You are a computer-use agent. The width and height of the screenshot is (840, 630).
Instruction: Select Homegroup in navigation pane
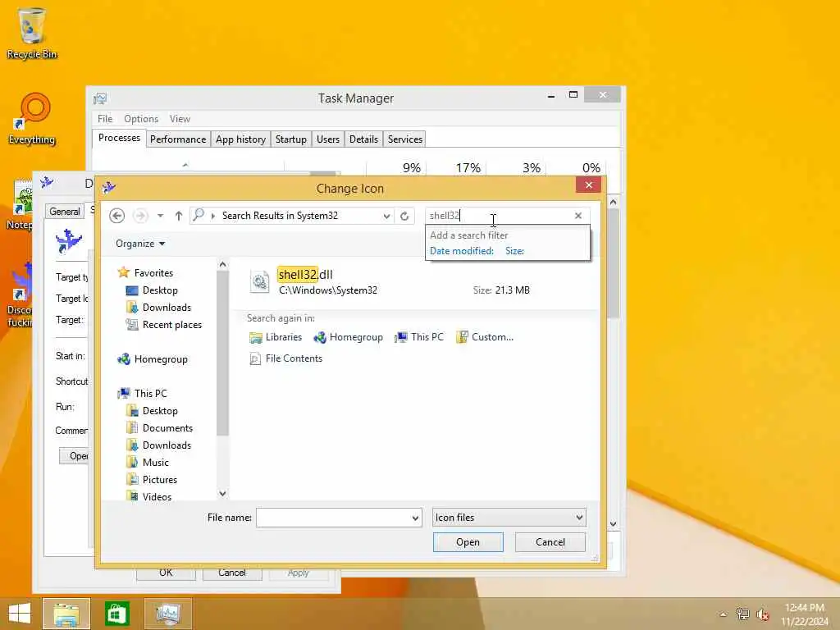[x=153, y=359]
